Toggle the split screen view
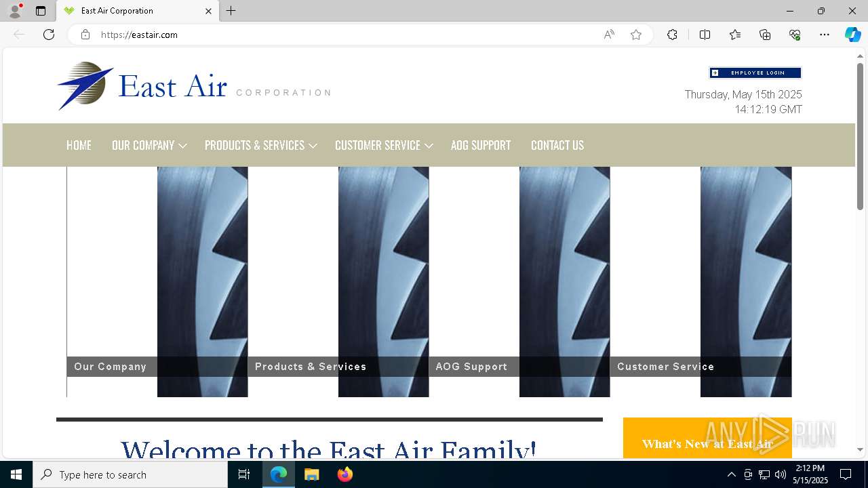868x488 pixels. tap(705, 35)
